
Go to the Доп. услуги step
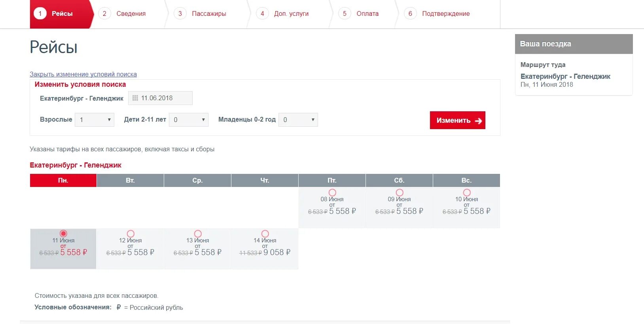(x=291, y=13)
